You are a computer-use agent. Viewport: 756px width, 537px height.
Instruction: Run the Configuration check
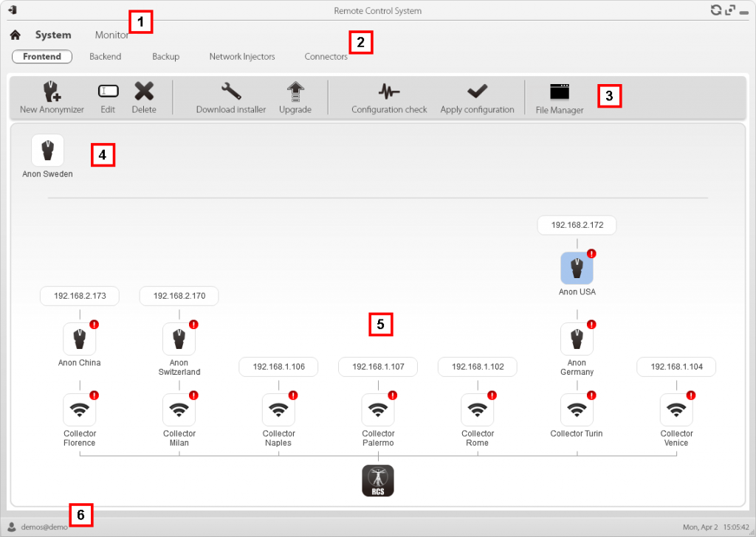(389, 91)
